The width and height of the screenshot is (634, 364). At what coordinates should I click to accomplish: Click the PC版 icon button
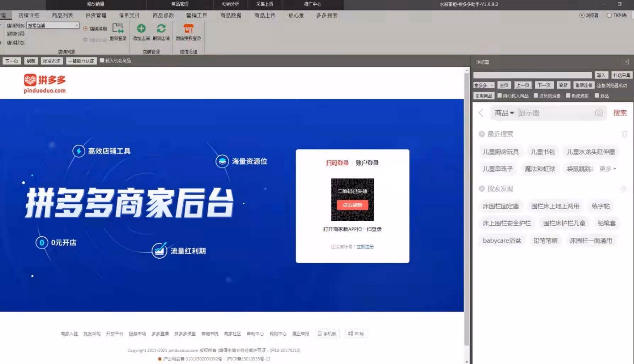coord(356,333)
